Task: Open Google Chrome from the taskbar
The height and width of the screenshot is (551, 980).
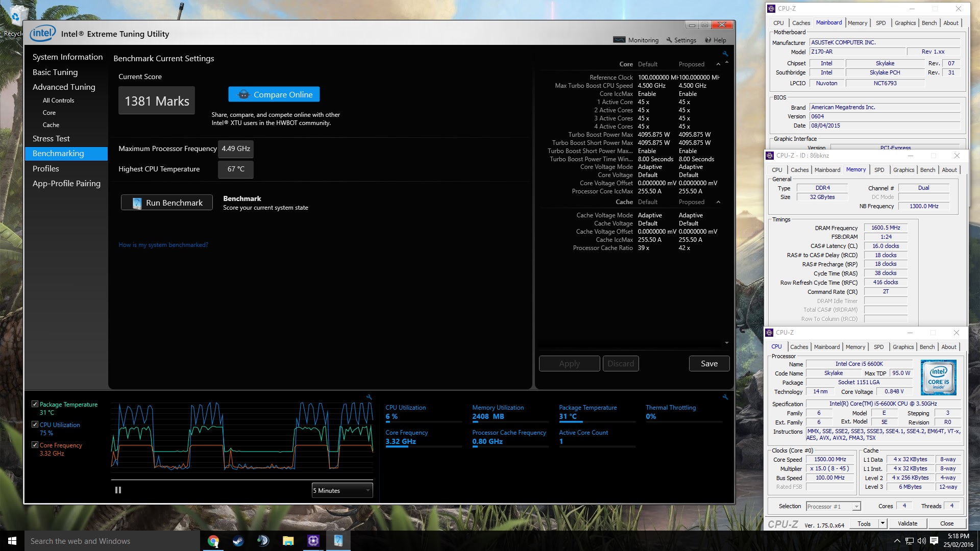Action: 213,541
